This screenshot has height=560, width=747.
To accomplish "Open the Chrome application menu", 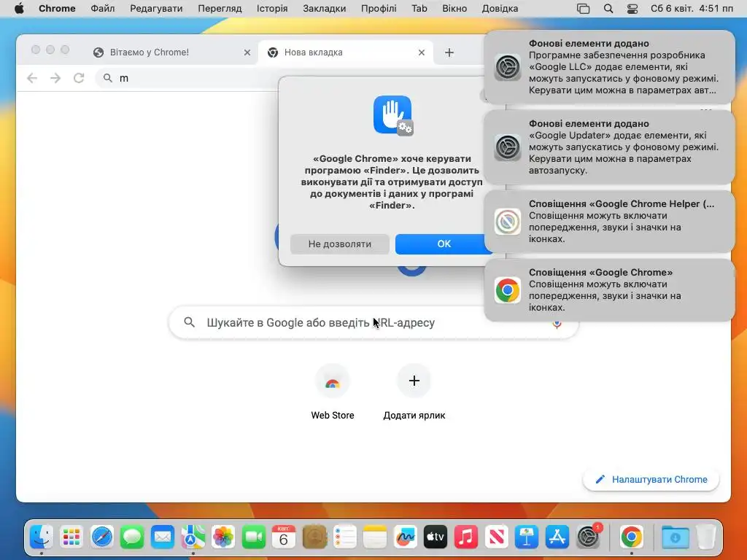I will click(57, 9).
